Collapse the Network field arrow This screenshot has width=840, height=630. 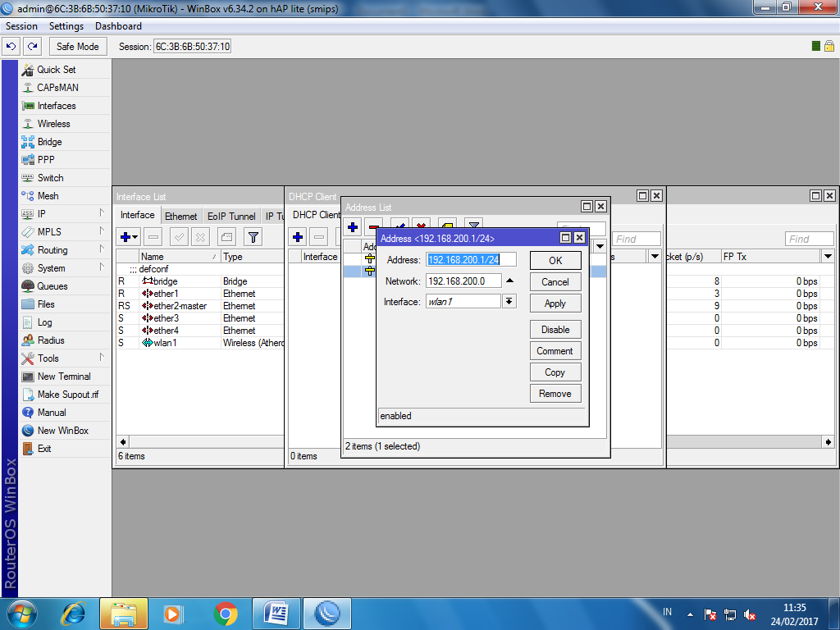click(509, 281)
